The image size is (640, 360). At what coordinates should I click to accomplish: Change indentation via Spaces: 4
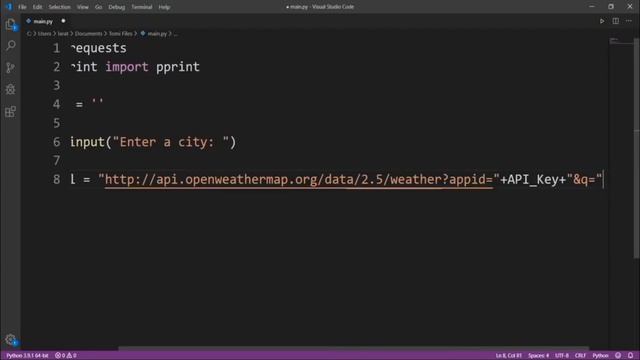tap(538, 356)
